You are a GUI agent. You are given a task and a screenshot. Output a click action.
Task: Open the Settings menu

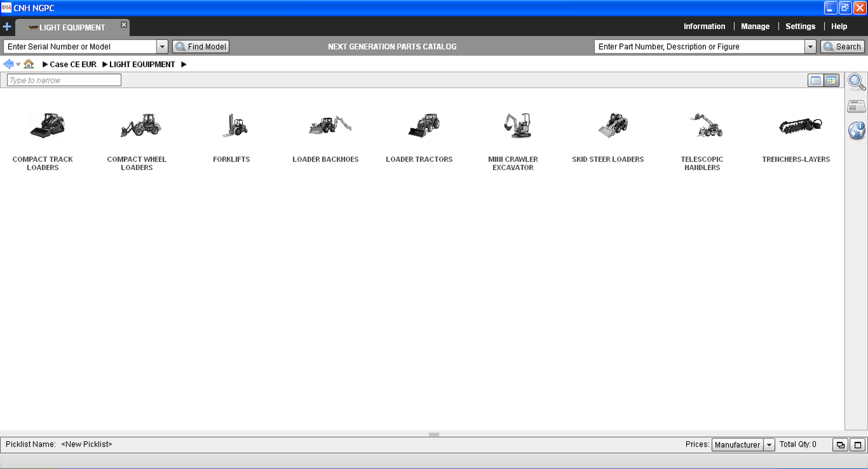[x=800, y=26]
